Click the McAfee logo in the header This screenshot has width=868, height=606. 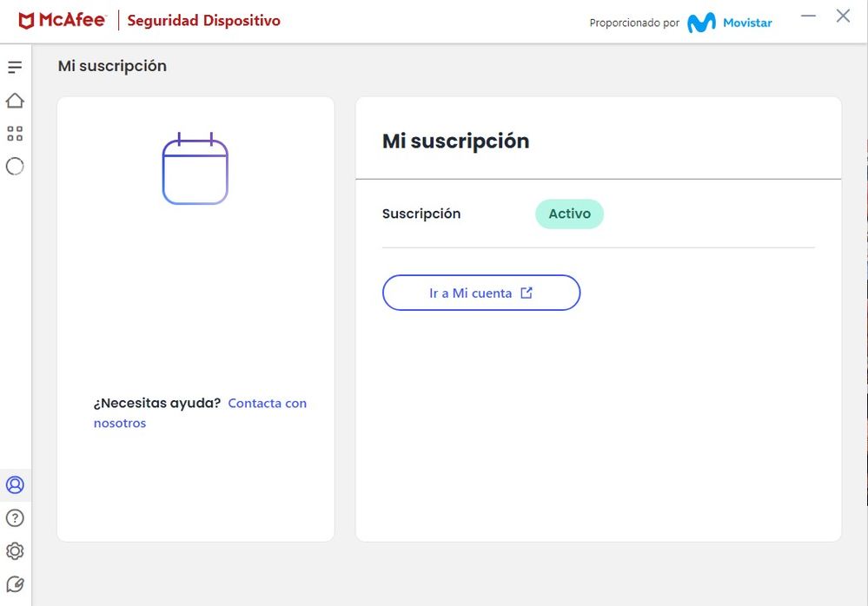point(62,21)
